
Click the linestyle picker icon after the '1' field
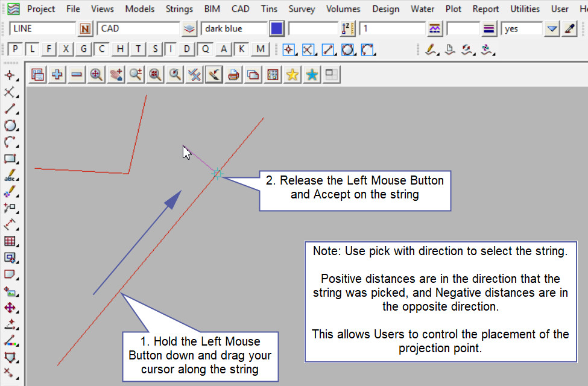coord(435,29)
